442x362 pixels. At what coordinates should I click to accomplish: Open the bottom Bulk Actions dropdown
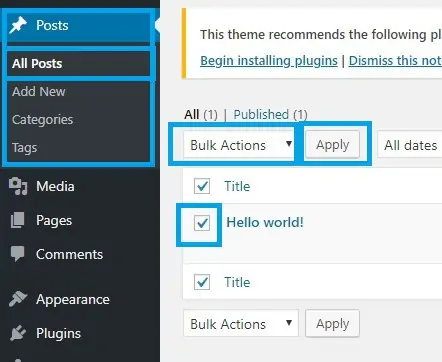[241, 324]
